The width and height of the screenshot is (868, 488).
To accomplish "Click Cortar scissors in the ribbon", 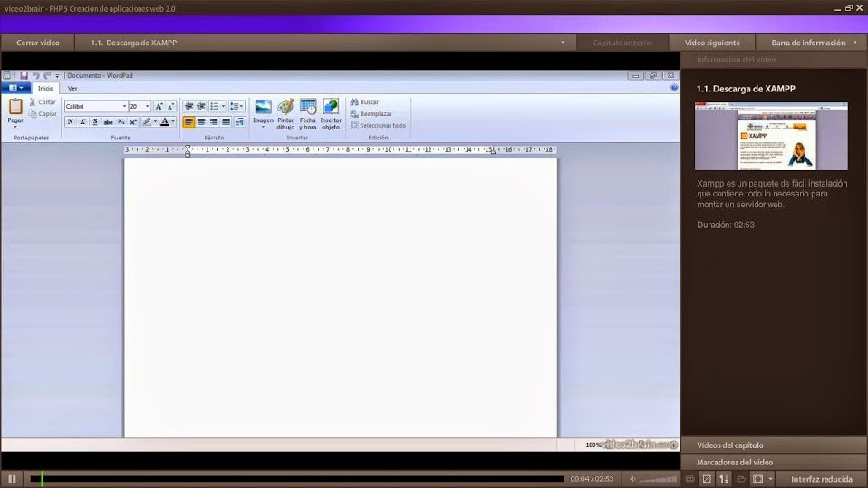I will pos(43,101).
